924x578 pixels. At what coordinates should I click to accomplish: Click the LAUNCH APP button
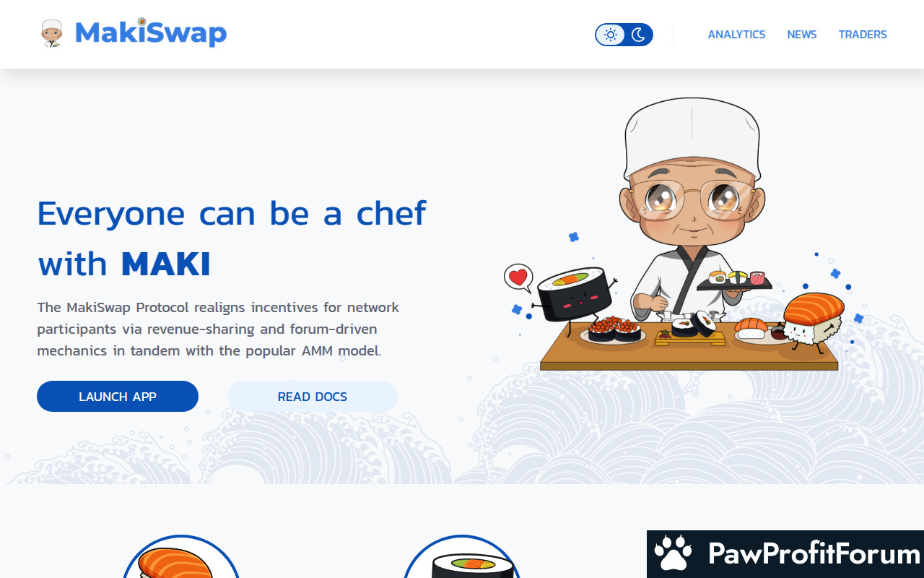[x=118, y=397]
